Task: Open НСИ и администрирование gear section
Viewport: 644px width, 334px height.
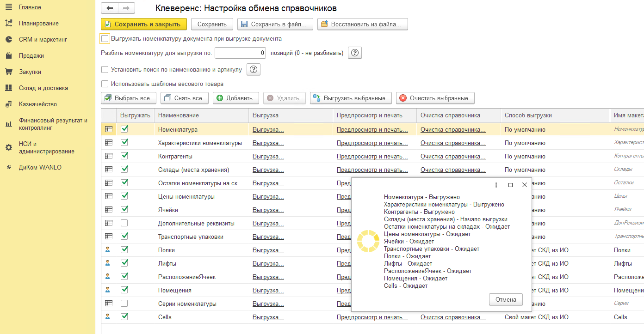Action: tap(46, 147)
